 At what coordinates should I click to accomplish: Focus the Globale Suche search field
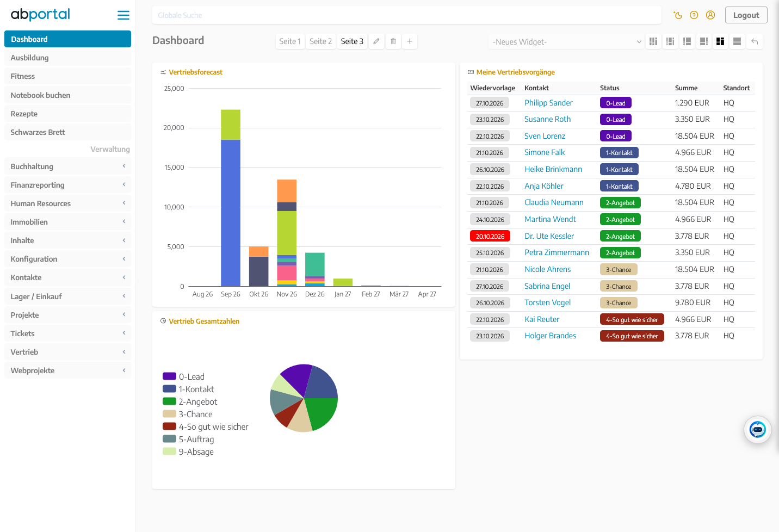pos(407,15)
